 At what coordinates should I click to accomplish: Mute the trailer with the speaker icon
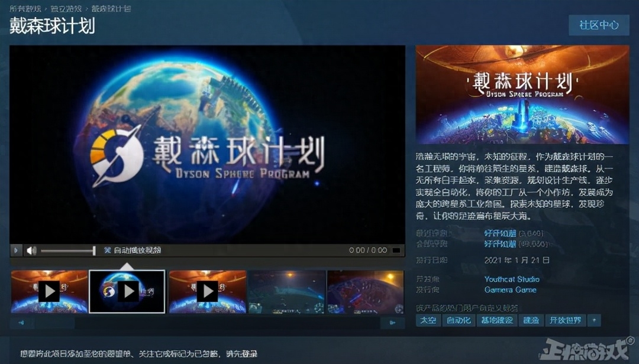(31, 251)
